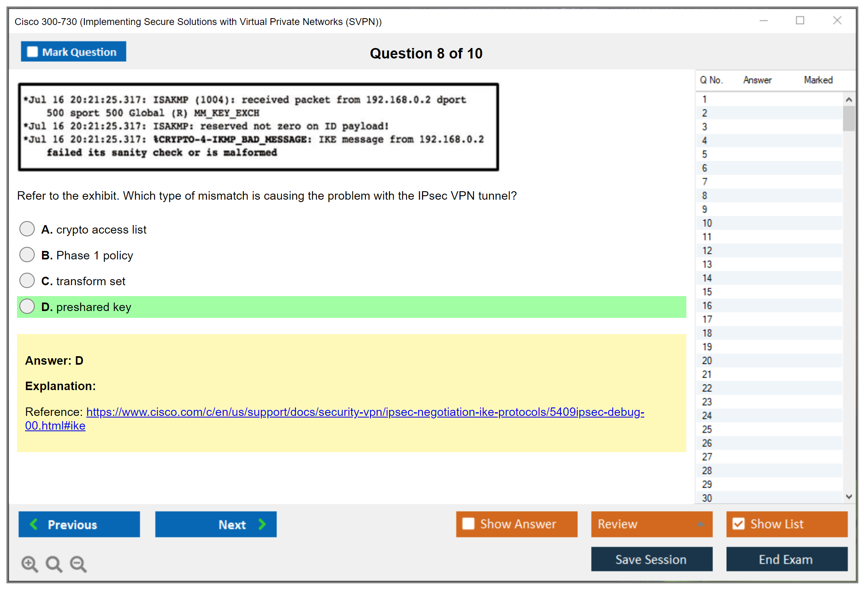The width and height of the screenshot is (868, 593).
Task: Click the End Exam button
Action: pyautogui.click(x=786, y=559)
